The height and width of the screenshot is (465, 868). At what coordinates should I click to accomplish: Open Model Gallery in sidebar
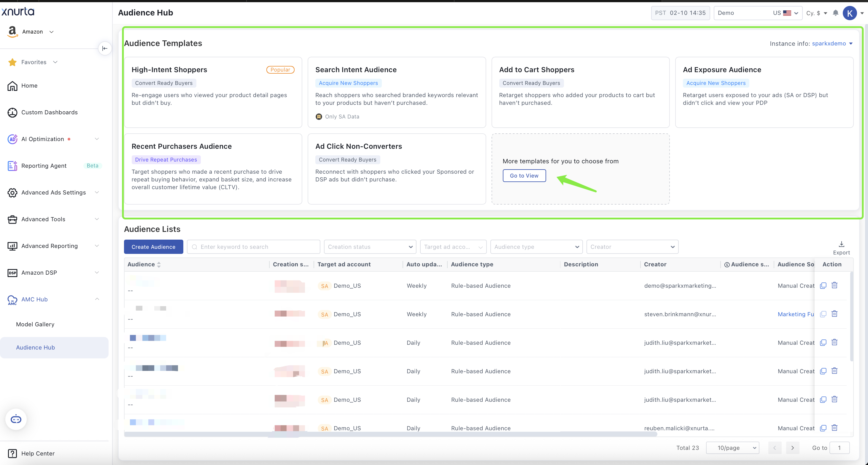coord(35,324)
